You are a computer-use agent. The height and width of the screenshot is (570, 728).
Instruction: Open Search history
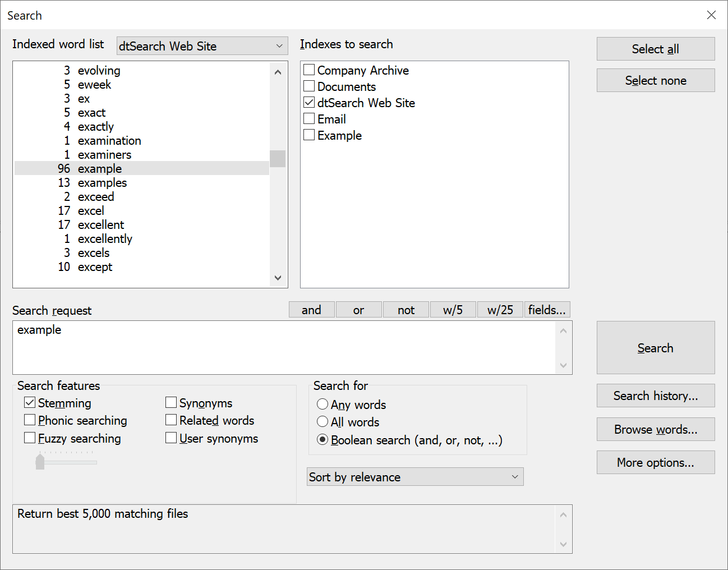[x=656, y=396]
